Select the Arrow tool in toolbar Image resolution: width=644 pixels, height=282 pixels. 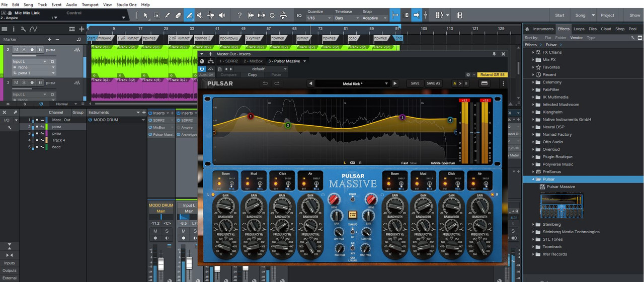coord(145,16)
